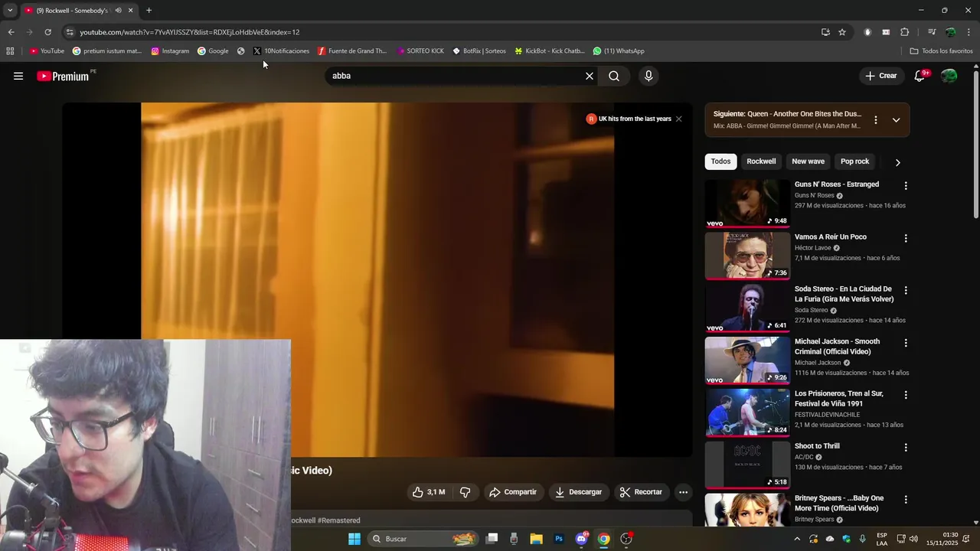980x551 pixels.
Task: Open the Extensions puzzle icon
Action: [905, 32]
